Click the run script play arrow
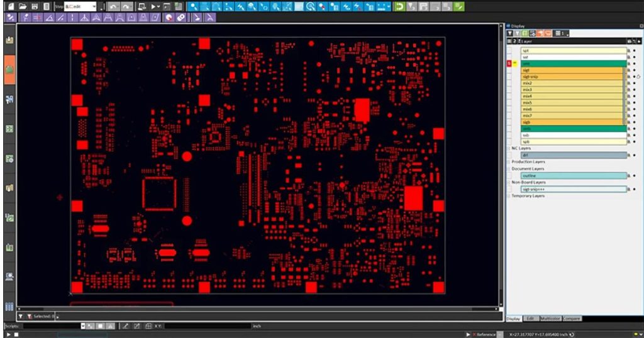 coord(153,6)
